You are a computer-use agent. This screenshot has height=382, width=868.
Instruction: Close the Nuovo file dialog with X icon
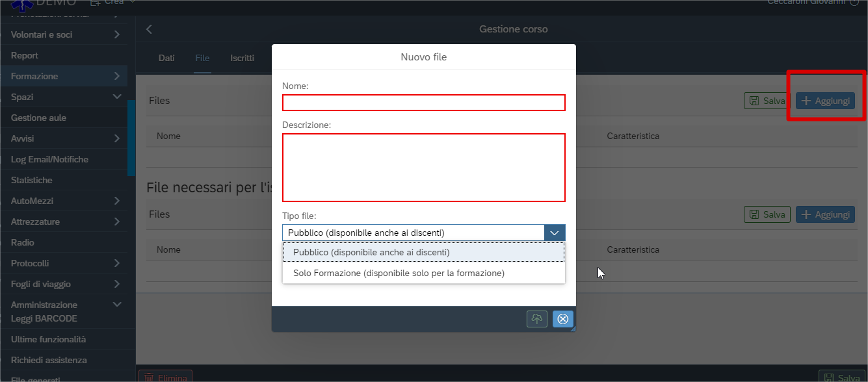click(563, 319)
